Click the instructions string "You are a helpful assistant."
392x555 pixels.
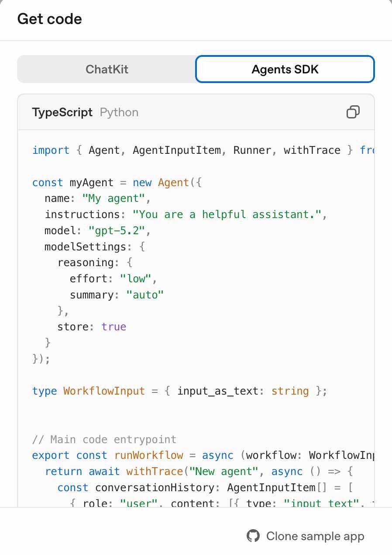[227, 215]
